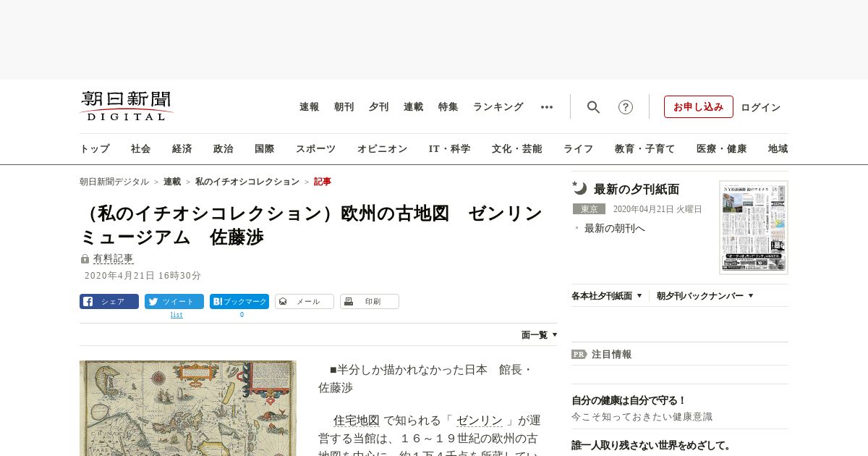Go to the 政治 section

click(224, 149)
